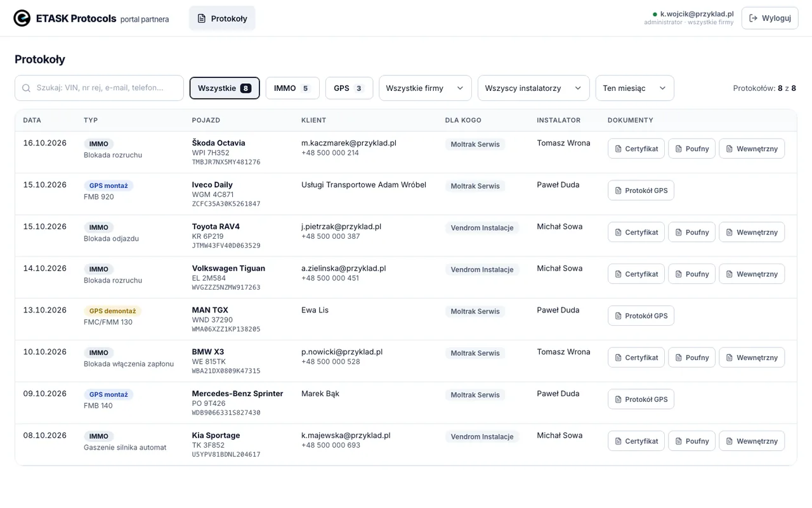
Task: Expand the Wszyscy instalatorzy dropdown
Action: 534,88
